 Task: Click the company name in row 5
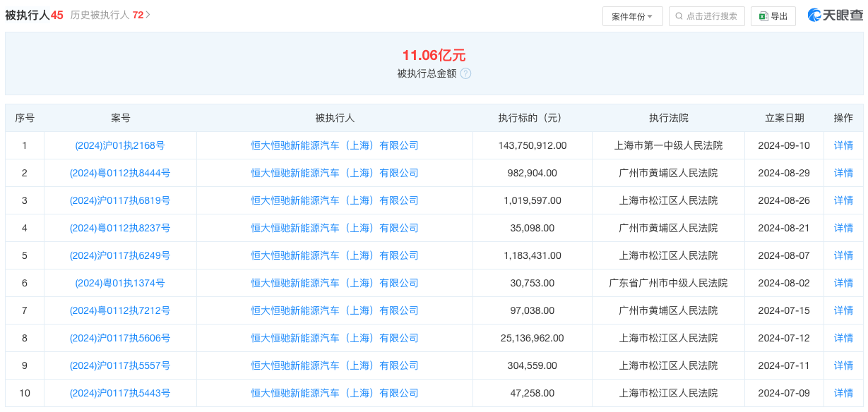coord(335,255)
